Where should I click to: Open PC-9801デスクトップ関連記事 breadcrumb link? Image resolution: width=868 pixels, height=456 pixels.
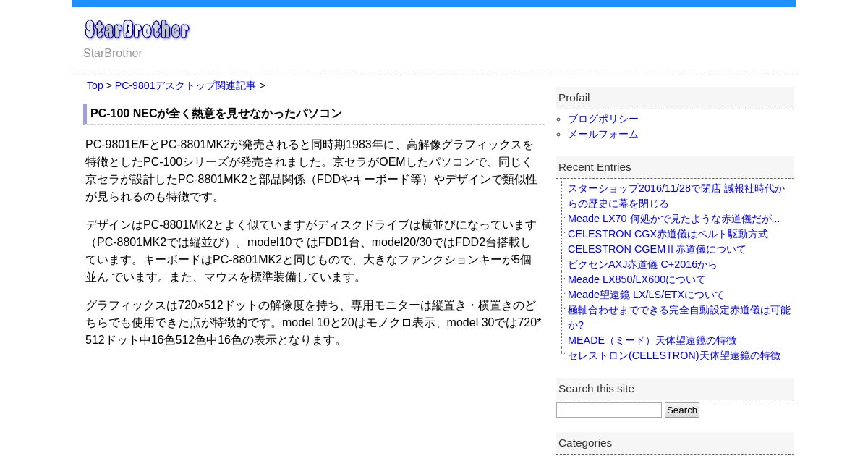point(185,85)
